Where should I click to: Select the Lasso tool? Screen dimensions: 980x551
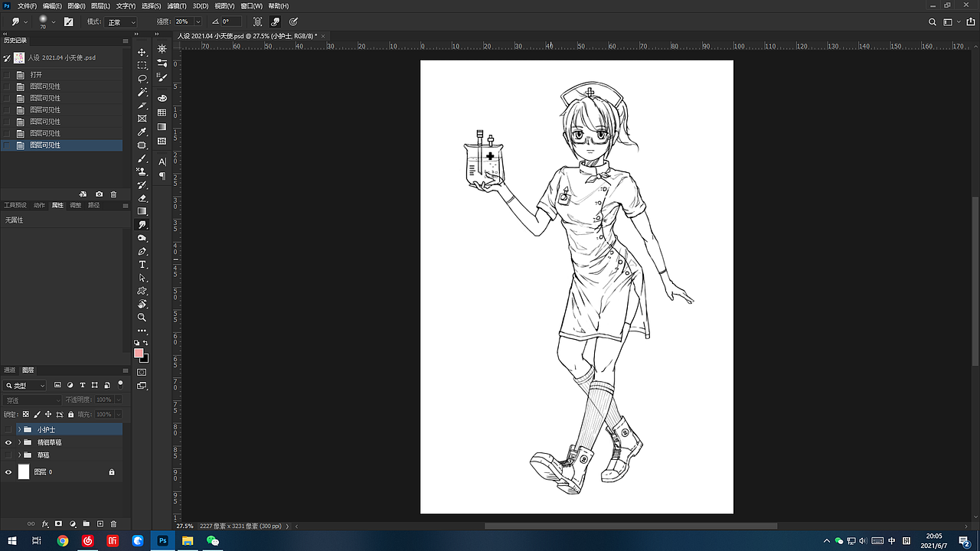pyautogui.click(x=142, y=79)
